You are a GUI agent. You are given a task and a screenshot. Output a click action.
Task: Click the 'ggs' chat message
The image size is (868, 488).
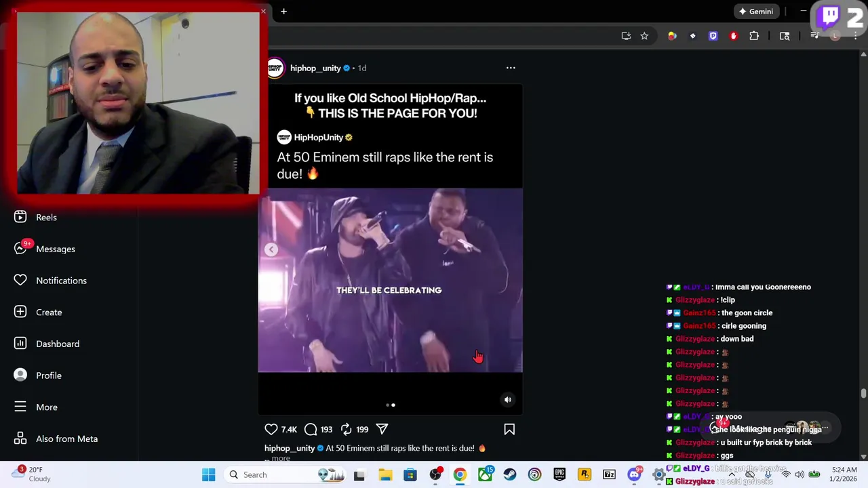726,455
